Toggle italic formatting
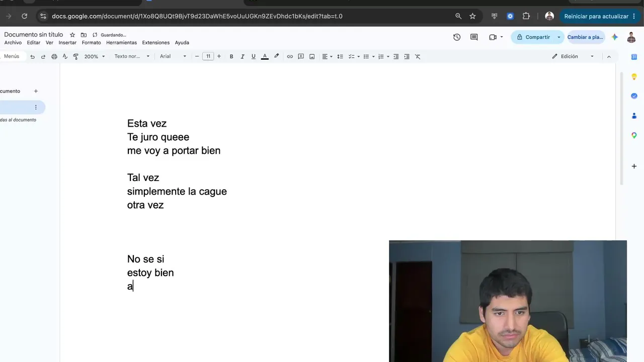Viewport: 644px width, 362px height. tap(243, 56)
